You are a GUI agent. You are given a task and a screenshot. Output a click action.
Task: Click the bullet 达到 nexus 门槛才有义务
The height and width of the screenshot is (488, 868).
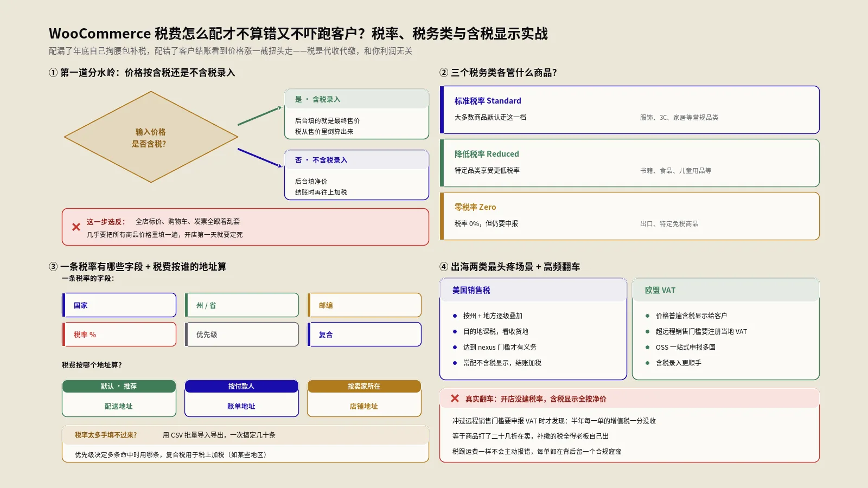click(x=500, y=347)
